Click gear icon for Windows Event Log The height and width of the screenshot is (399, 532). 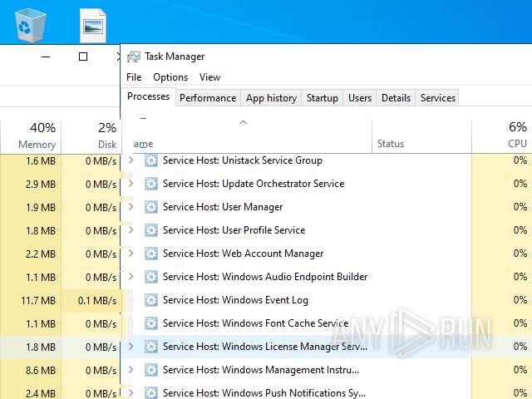pos(151,300)
